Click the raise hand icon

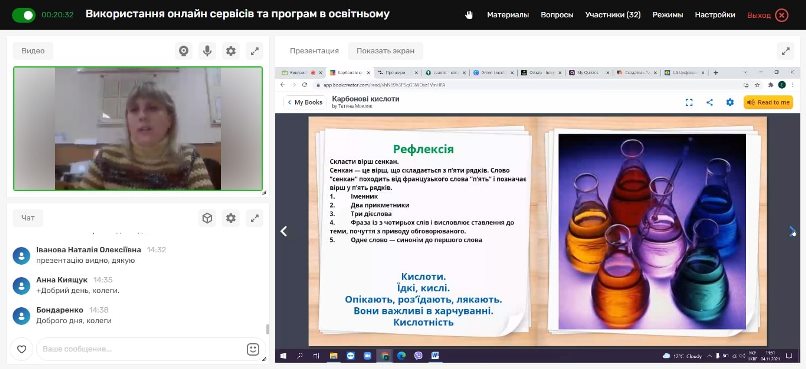468,15
